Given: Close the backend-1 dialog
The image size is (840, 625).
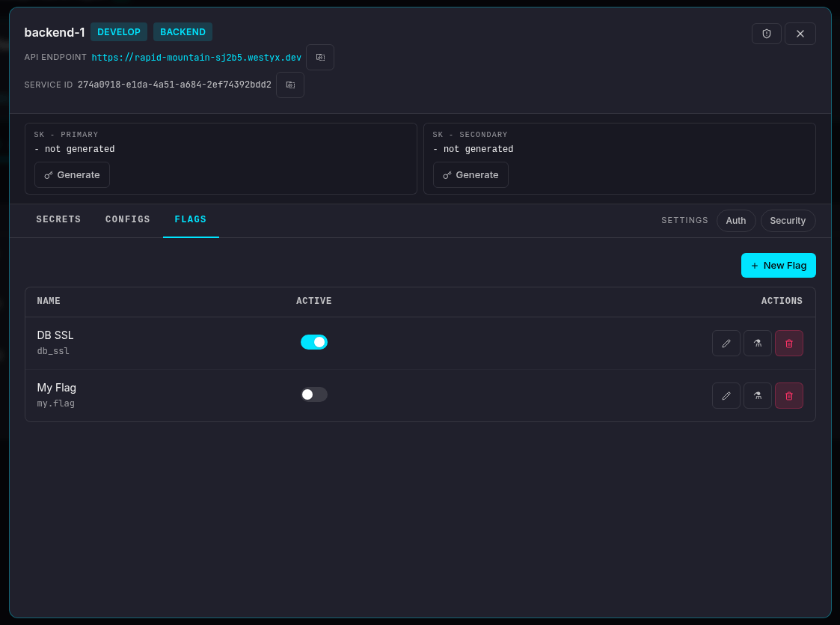Looking at the screenshot, I should [x=800, y=34].
